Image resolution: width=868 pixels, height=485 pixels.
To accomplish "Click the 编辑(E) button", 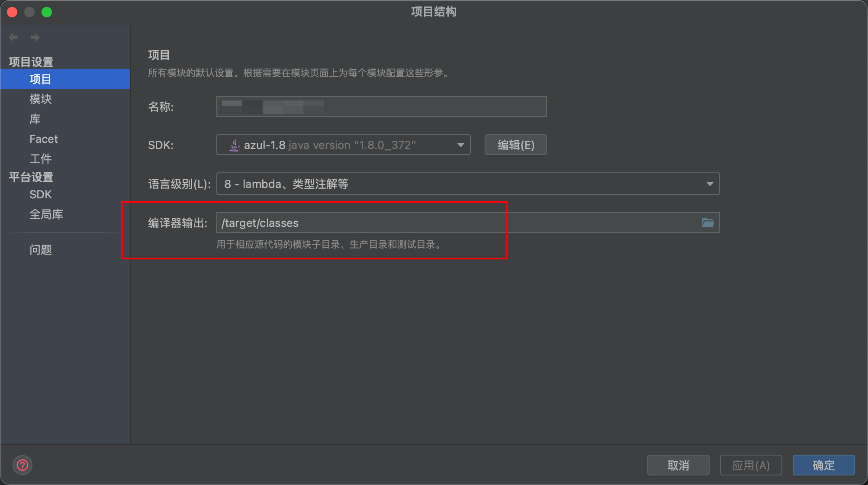I will coord(515,145).
